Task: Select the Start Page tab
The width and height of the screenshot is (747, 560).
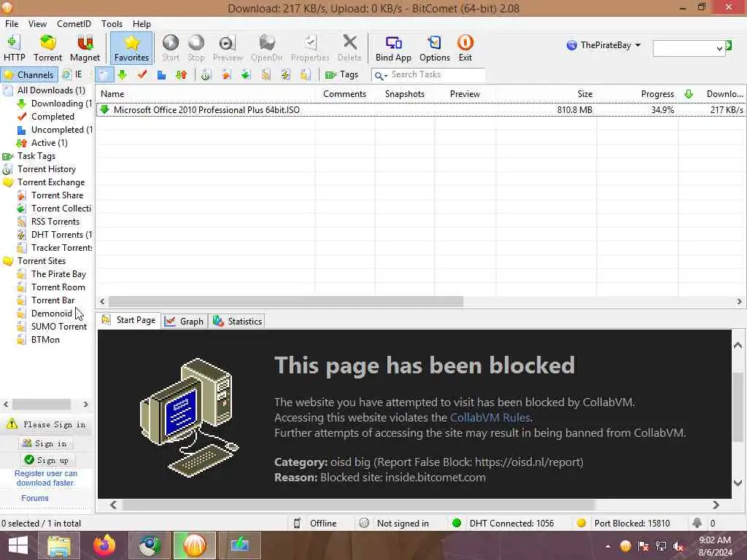Action: coord(128,321)
